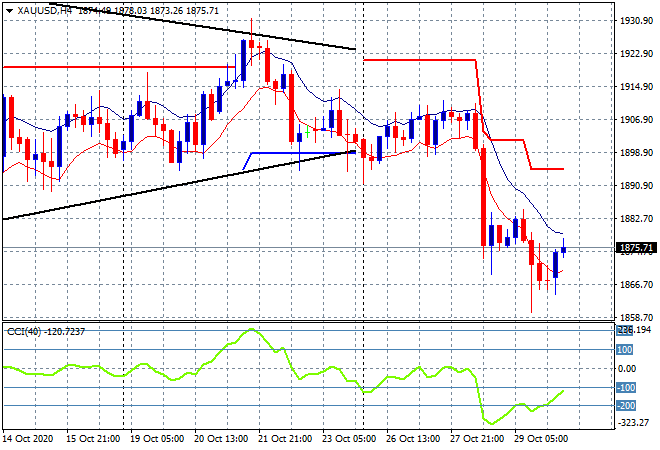Select price scale value 1890.90
660x450 pixels.
tap(636, 185)
